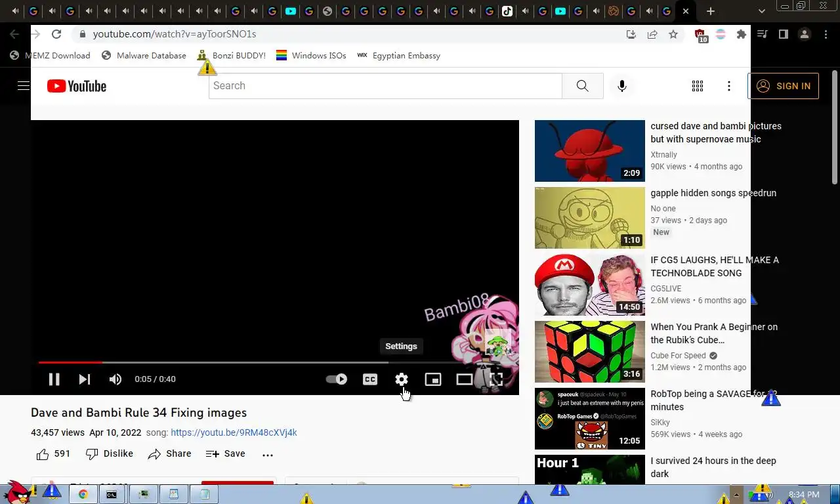Open YouTube settings three-dot menu in header
The width and height of the screenshot is (840, 504).
tap(729, 86)
